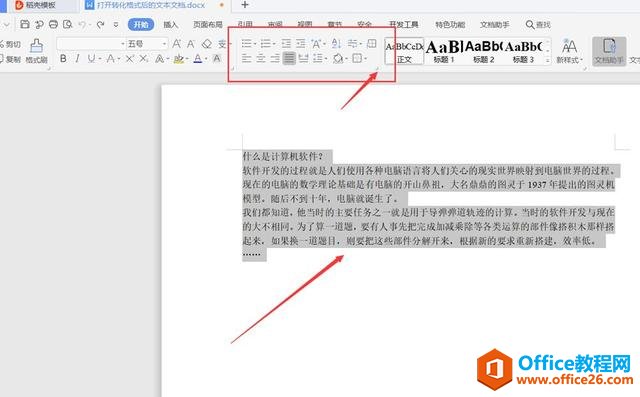Image resolution: width=640 pixels, height=397 pixels.
Task: Apply center paragraph alignment
Action: coord(260,58)
